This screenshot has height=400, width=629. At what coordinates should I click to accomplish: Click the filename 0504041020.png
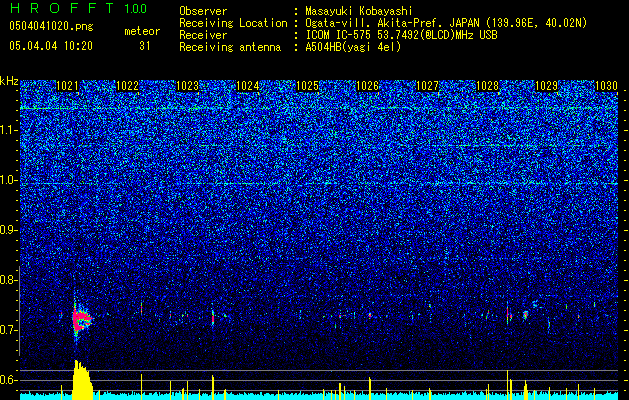tap(51, 26)
